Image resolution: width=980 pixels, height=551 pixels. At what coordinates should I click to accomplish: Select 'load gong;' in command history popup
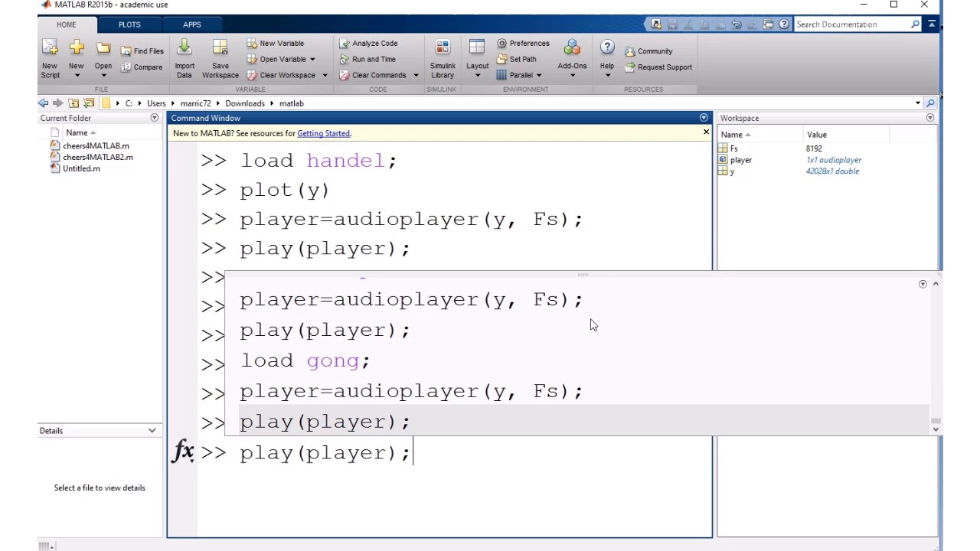(305, 360)
